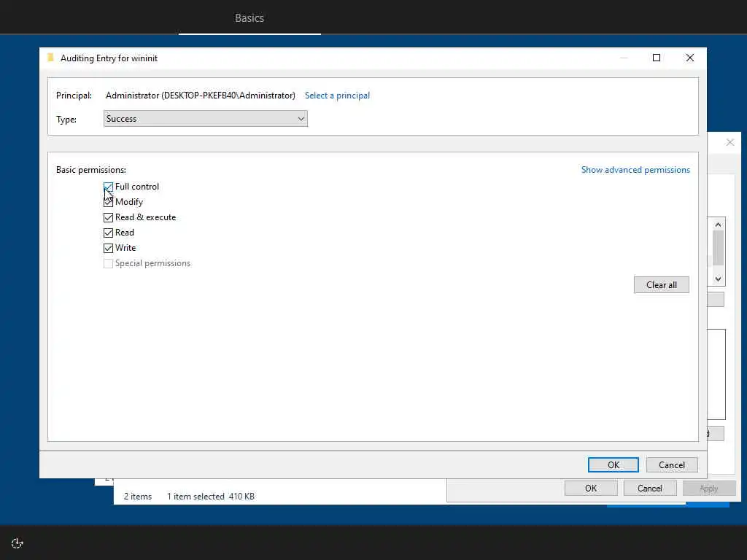Screen dimensions: 747x560
Task: Click OK in the background properties window
Action: 591,488
